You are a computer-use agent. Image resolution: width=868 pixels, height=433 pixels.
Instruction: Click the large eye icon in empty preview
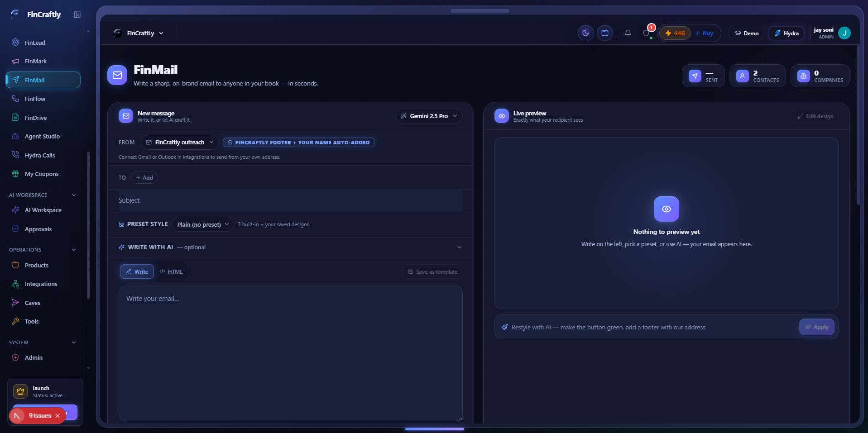click(x=667, y=209)
